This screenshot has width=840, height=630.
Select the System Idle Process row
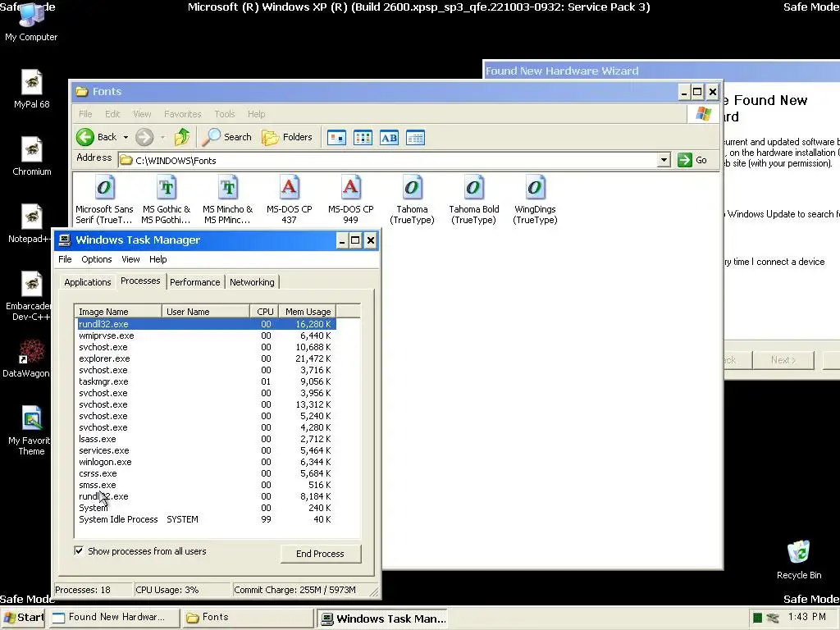click(x=205, y=519)
